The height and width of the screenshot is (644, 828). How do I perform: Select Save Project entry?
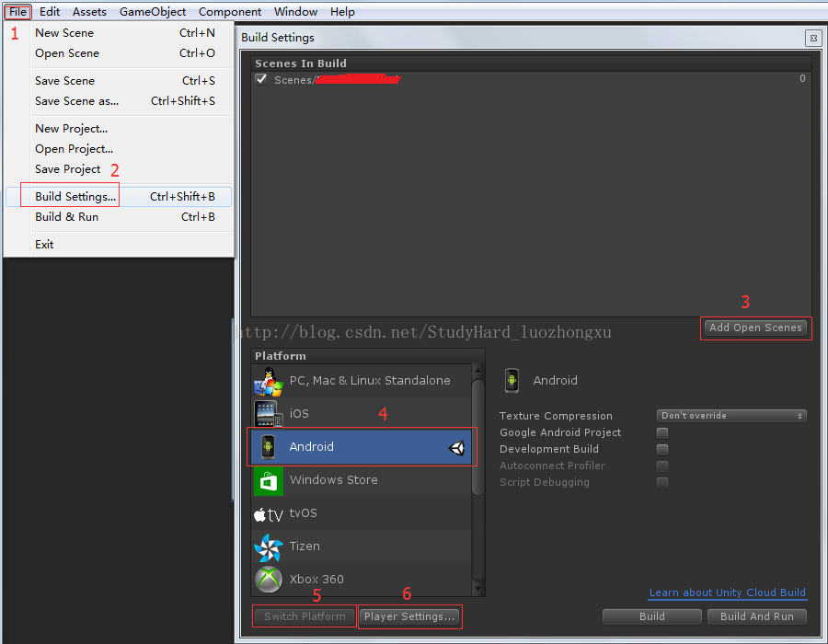tap(119, 169)
